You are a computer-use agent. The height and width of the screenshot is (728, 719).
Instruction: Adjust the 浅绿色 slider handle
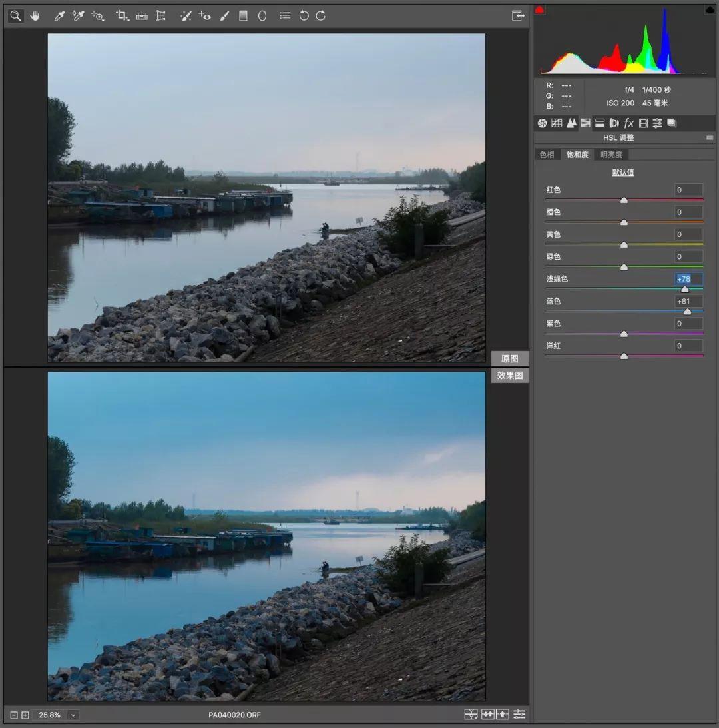coord(684,289)
